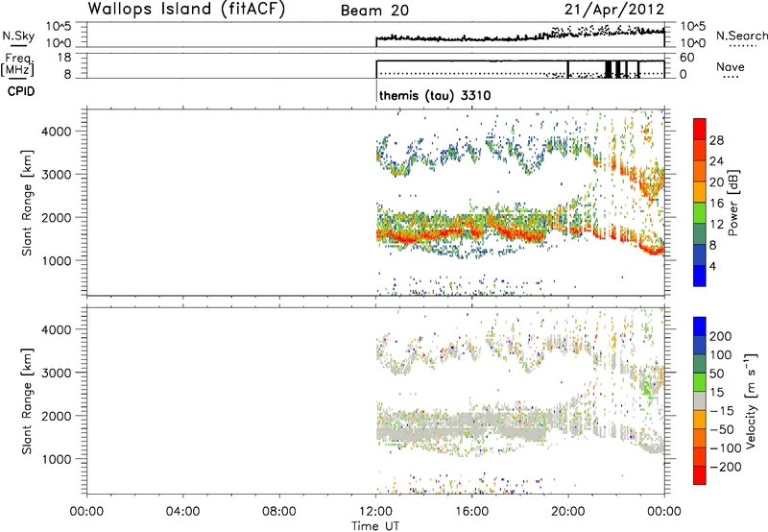Select the 'Beam 20' label
The image size is (768, 532).
point(374,11)
